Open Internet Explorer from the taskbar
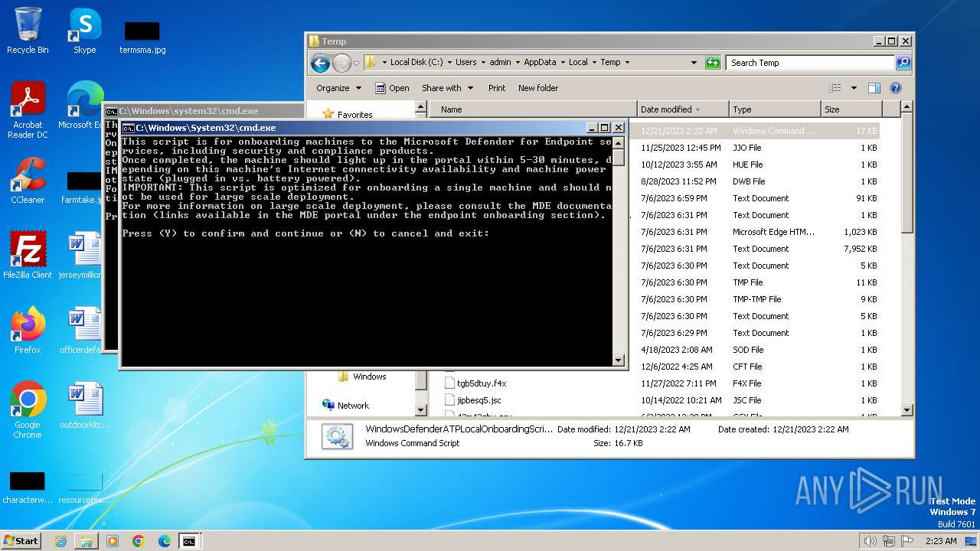The width and height of the screenshot is (980, 551). [60, 541]
